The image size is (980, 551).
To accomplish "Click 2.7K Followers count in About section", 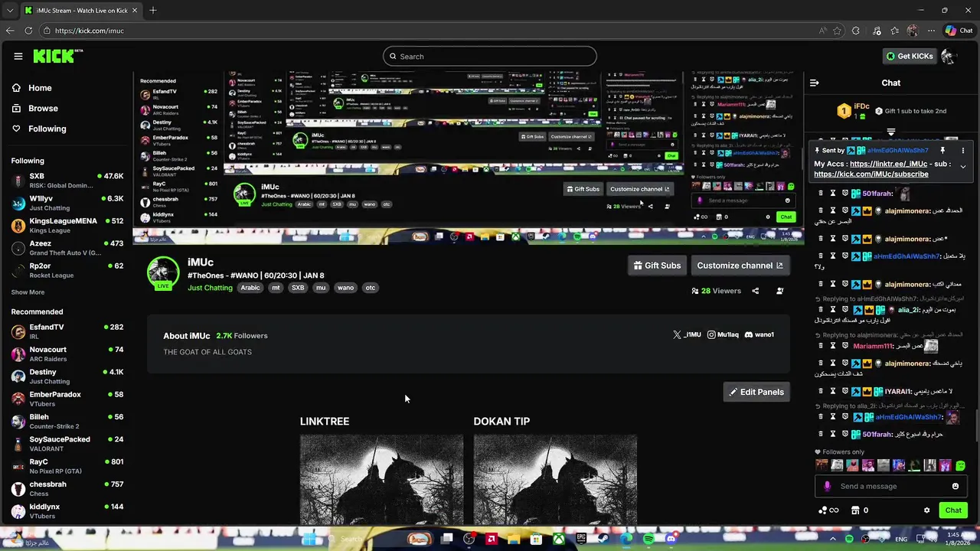I will click(x=242, y=335).
